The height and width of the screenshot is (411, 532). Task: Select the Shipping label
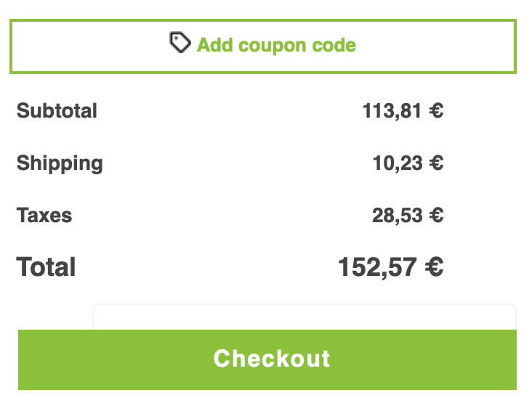(x=60, y=164)
